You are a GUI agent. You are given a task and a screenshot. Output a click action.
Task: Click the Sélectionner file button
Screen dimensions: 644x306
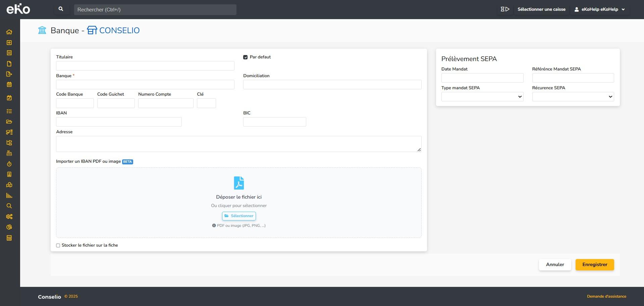pos(239,216)
